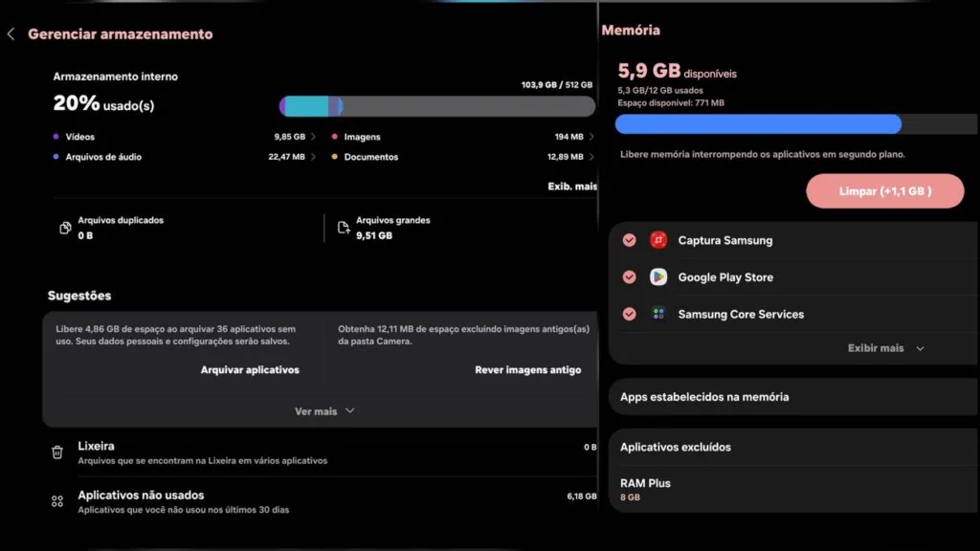Tap the Aplicativos não usados grid icon
Screen dimensions: 980x551
57,501
